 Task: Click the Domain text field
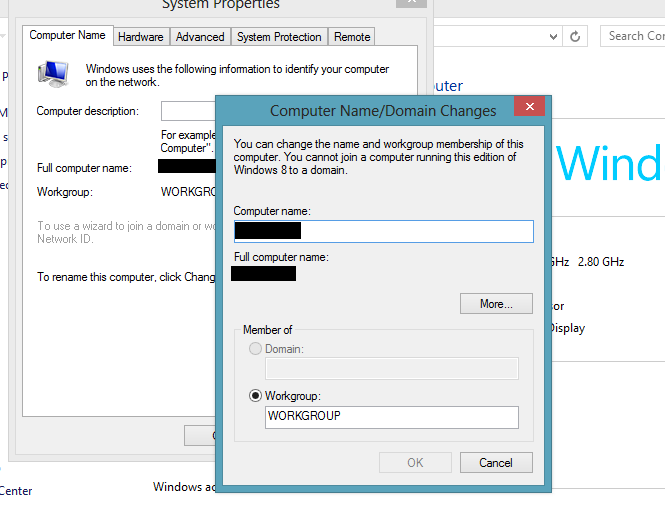pos(392,368)
